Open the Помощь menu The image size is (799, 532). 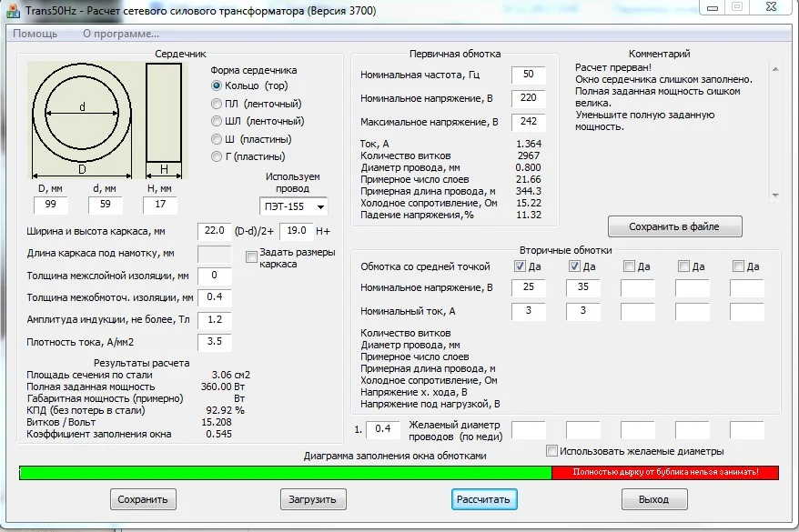tap(35, 34)
